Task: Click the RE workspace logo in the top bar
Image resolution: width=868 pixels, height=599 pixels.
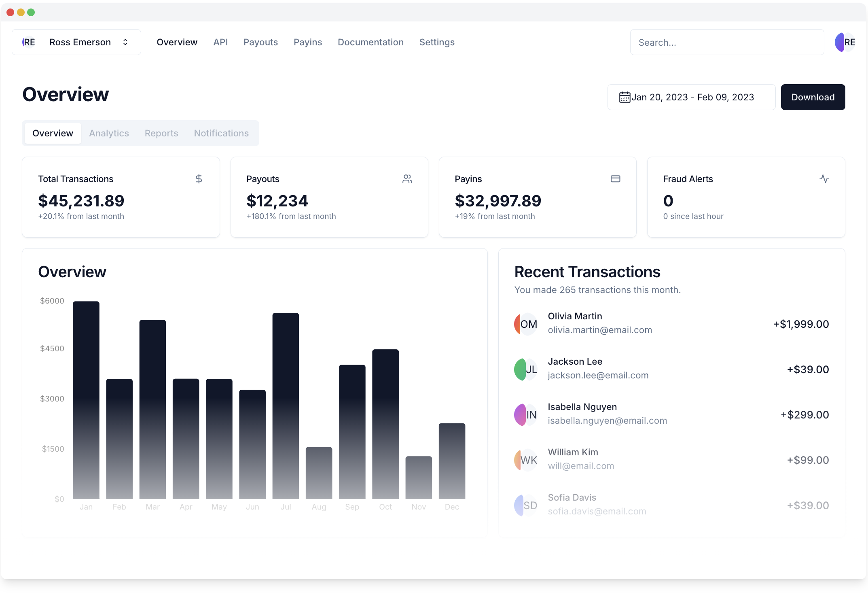Action: (x=28, y=42)
